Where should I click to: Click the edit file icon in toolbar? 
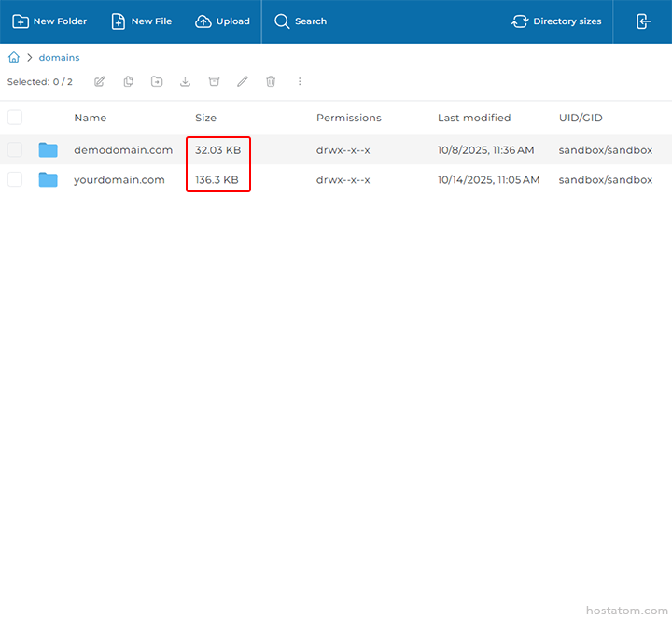coord(100,82)
